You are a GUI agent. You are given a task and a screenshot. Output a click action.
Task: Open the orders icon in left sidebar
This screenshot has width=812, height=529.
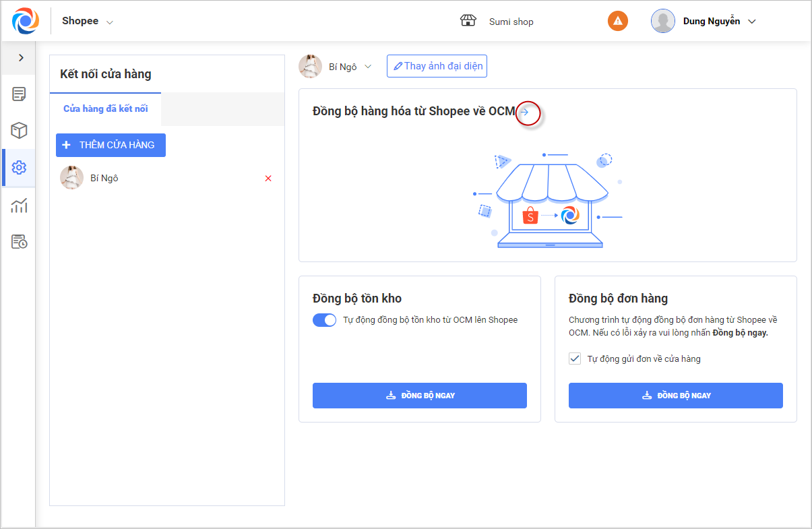pyautogui.click(x=19, y=94)
